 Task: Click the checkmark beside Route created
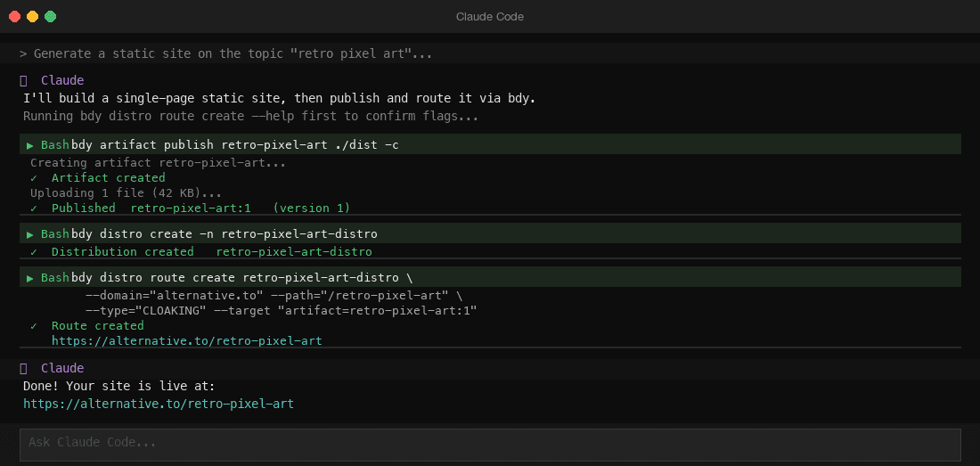34,325
